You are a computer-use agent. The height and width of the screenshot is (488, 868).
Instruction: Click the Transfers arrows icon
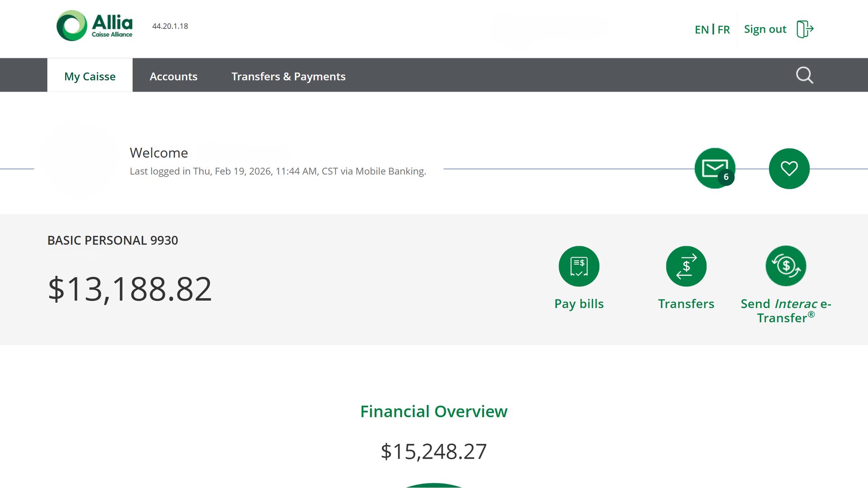coord(686,266)
